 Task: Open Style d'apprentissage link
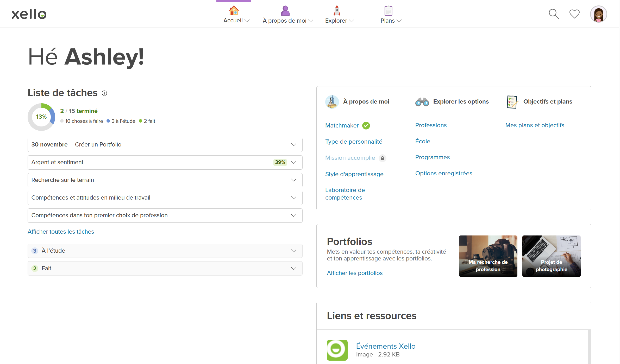[354, 174]
